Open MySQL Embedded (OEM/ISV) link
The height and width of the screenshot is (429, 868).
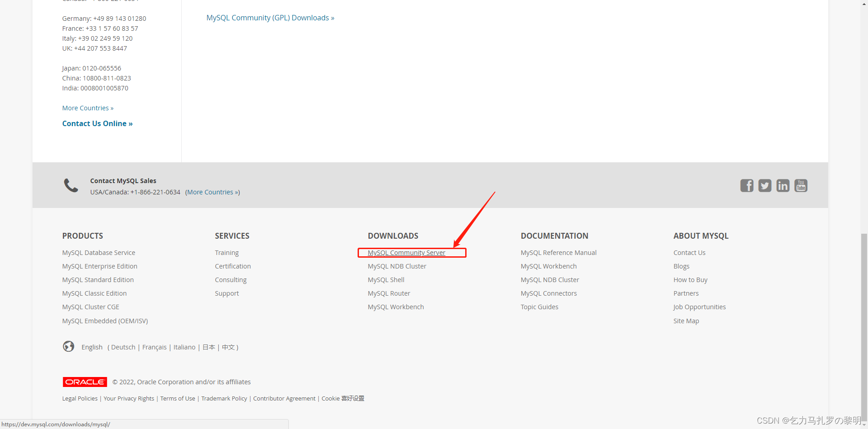(x=105, y=321)
